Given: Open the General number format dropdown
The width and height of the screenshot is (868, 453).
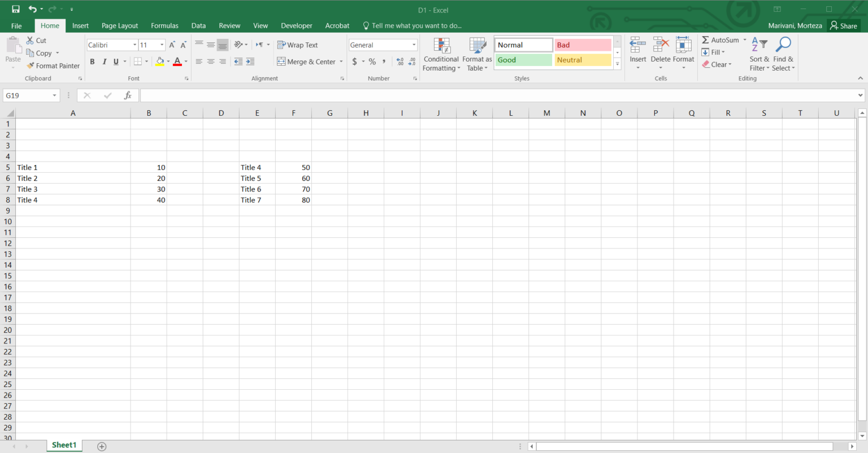Looking at the screenshot, I should (414, 45).
